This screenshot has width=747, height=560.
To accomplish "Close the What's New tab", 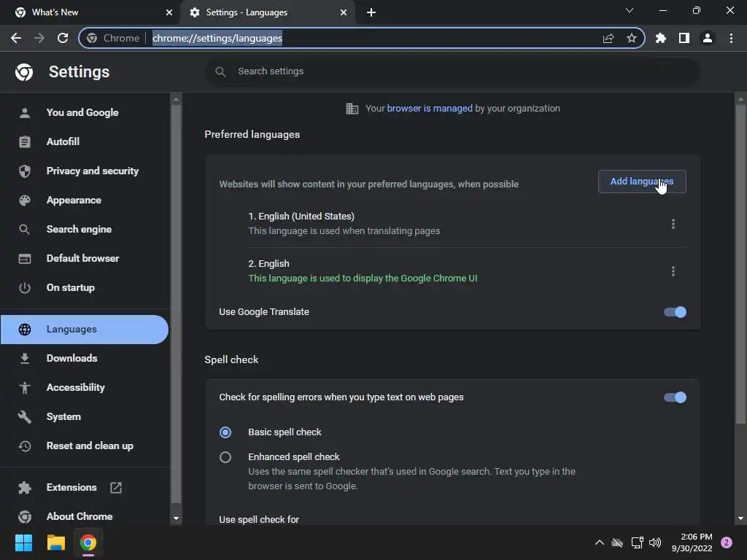I will (x=169, y=12).
